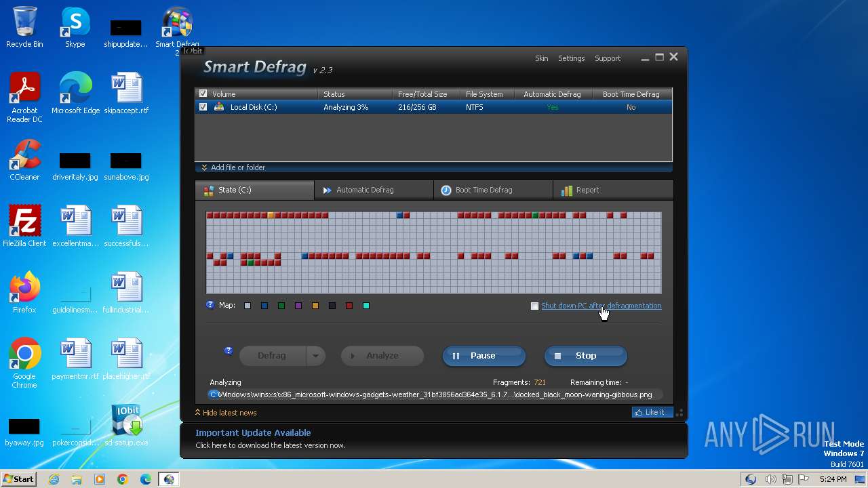The height and width of the screenshot is (488, 868).
Task: Open Acrobat Reader DC shortcut
Action: (24, 97)
